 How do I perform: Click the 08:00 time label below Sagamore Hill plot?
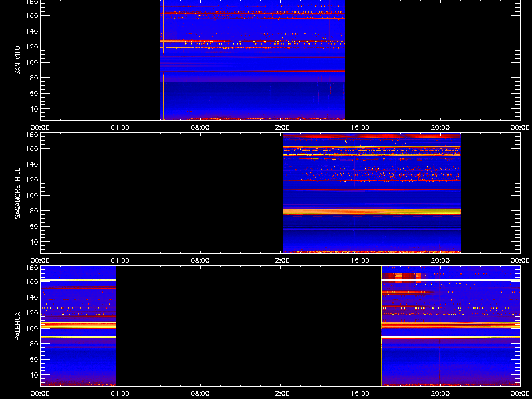(200, 261)
